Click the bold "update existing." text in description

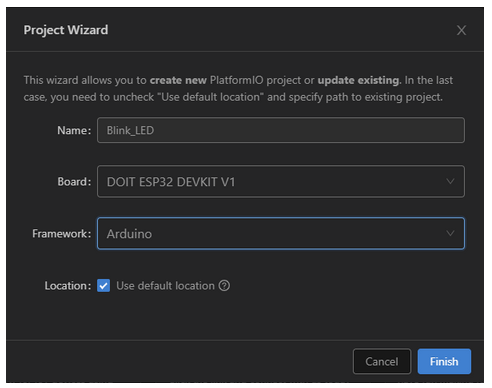point(359,80)
